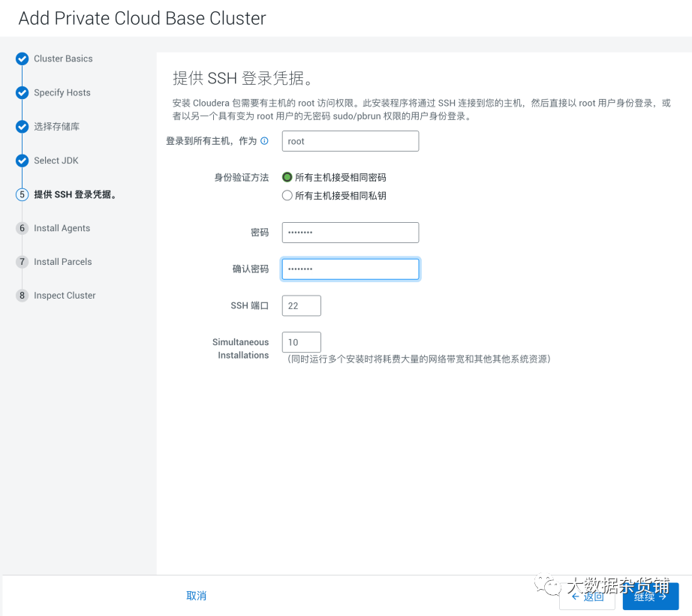The height and width of the screenshot is (616, 692).
Task: Click the 身份验证方法 label text
Action: 242,177
